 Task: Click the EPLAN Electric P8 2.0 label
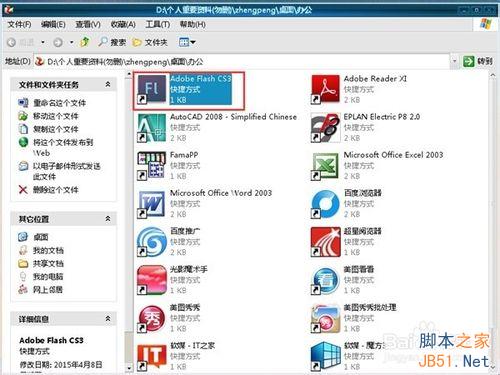[x=382, y=117]
